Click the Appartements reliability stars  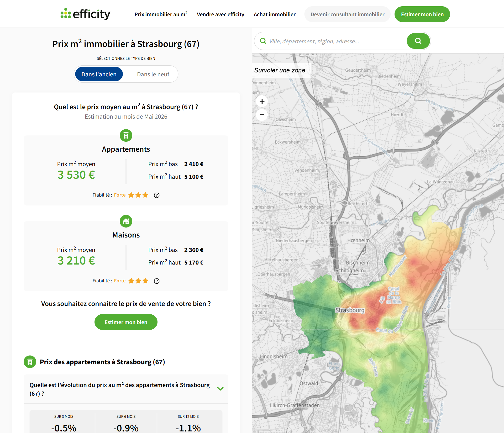(138, 195)
